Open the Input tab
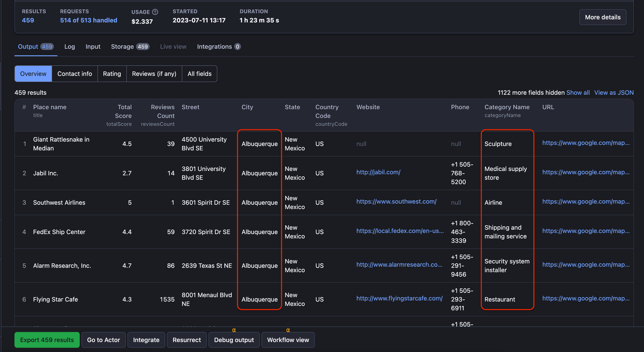 pos(93,47)
